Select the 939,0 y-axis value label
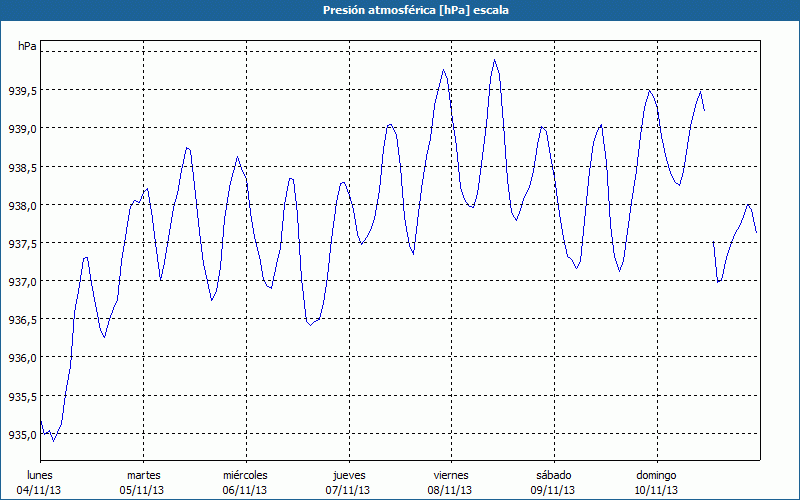This screenshot has height=500, width=800. coord(22,129)
